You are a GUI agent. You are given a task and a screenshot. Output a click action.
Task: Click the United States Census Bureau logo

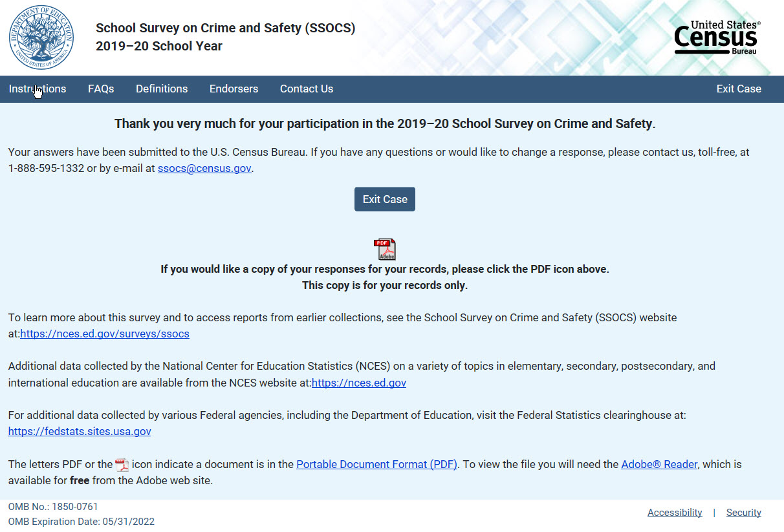717,37
